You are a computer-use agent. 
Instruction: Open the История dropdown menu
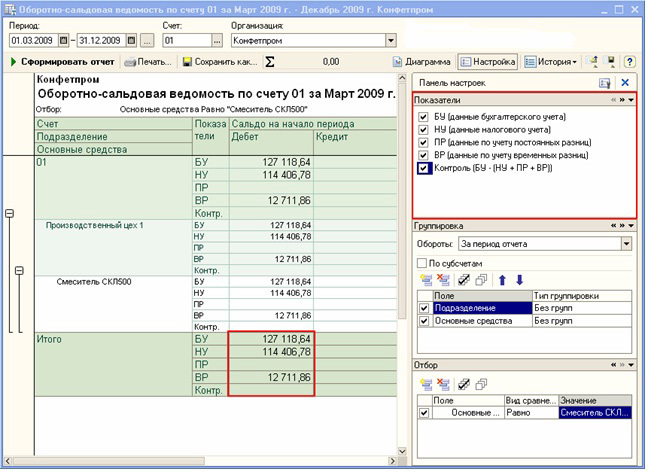click(x=550, y=62)
